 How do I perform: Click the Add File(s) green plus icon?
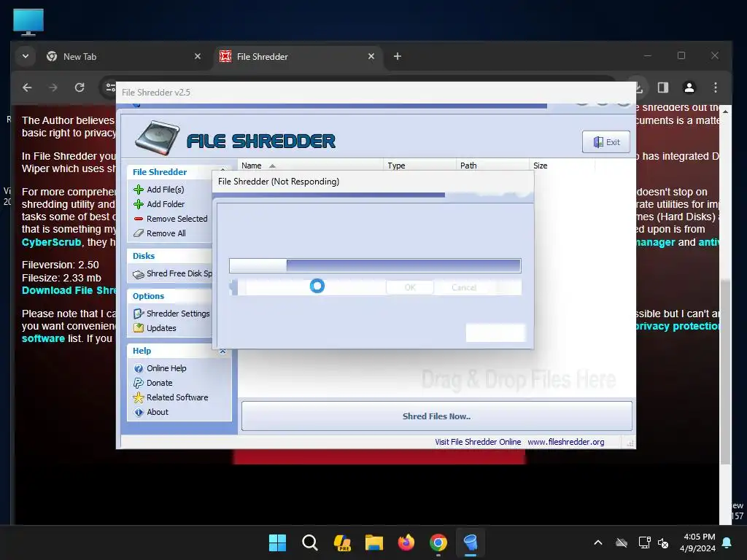coord(139,190)
